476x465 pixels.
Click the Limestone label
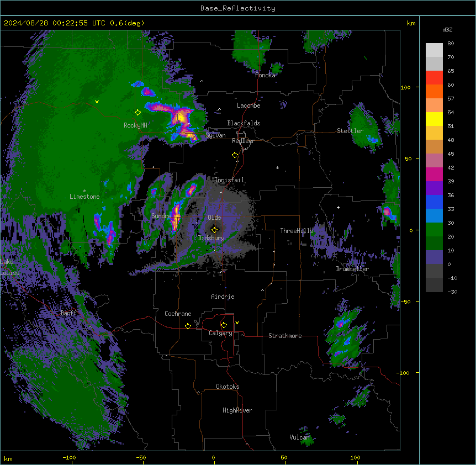84,197
